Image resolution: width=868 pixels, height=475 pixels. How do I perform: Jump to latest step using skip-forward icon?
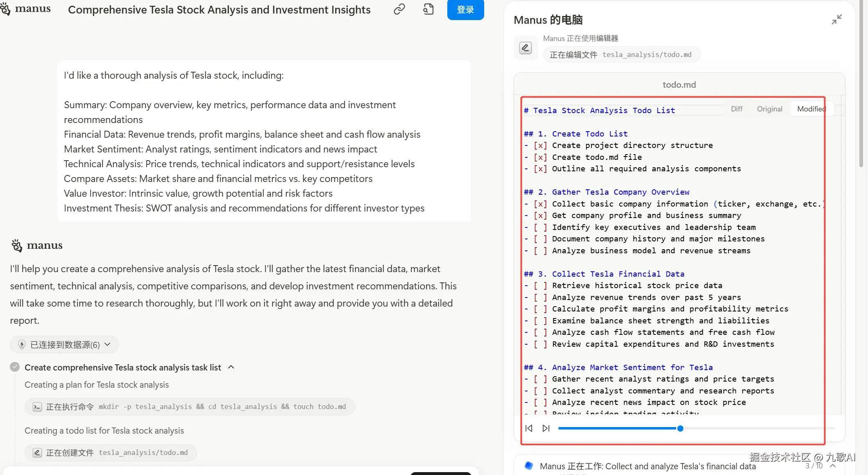(x=546, y=428)
